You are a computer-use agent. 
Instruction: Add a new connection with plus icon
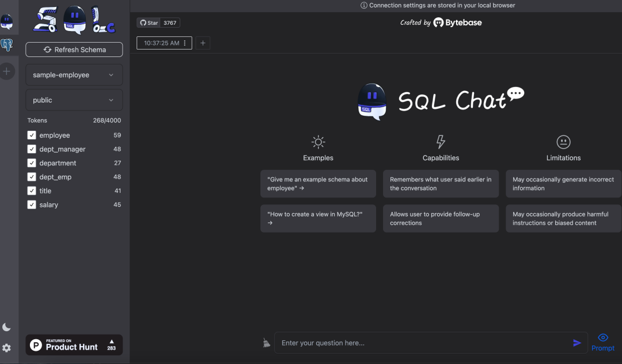[x=7, y=71]
